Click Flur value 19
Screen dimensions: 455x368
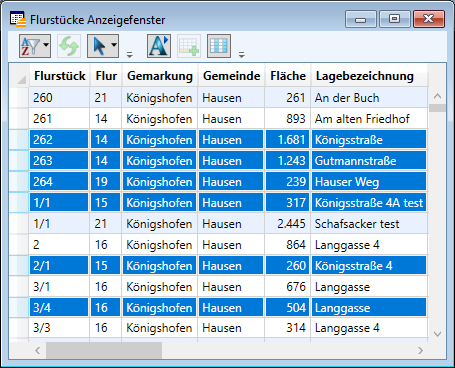click(106, 182)
